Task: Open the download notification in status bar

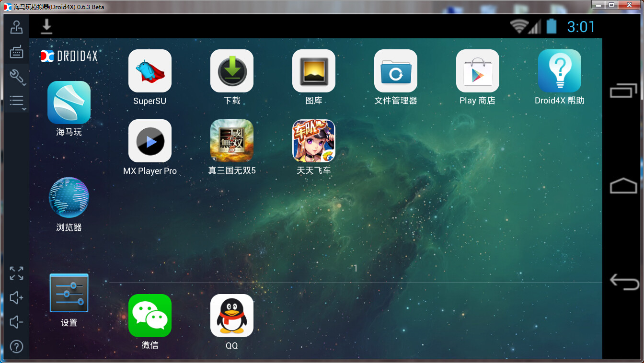Action: [x=46, y=27]
